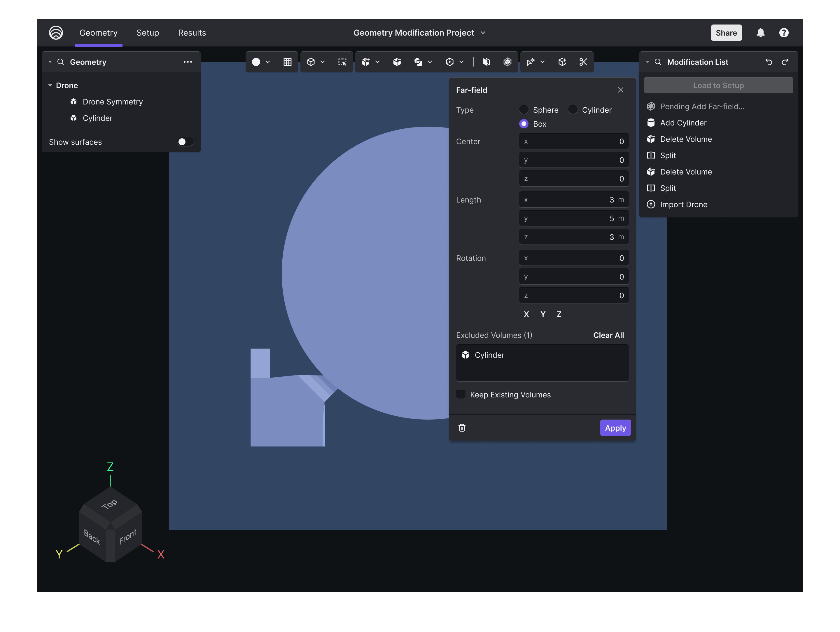
Task: Click the app logo icon
Action: point(56,33)
